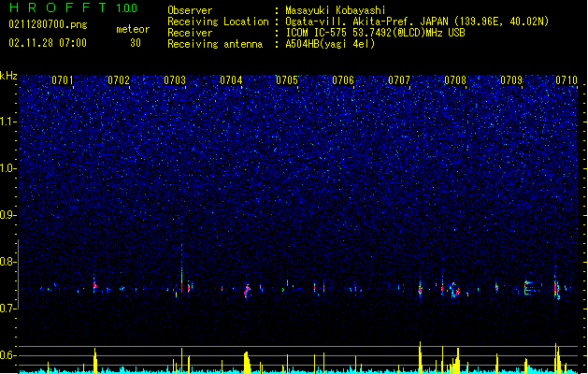Click the 0.6 kHz axis label
The image size is (588, 374).
8,355
